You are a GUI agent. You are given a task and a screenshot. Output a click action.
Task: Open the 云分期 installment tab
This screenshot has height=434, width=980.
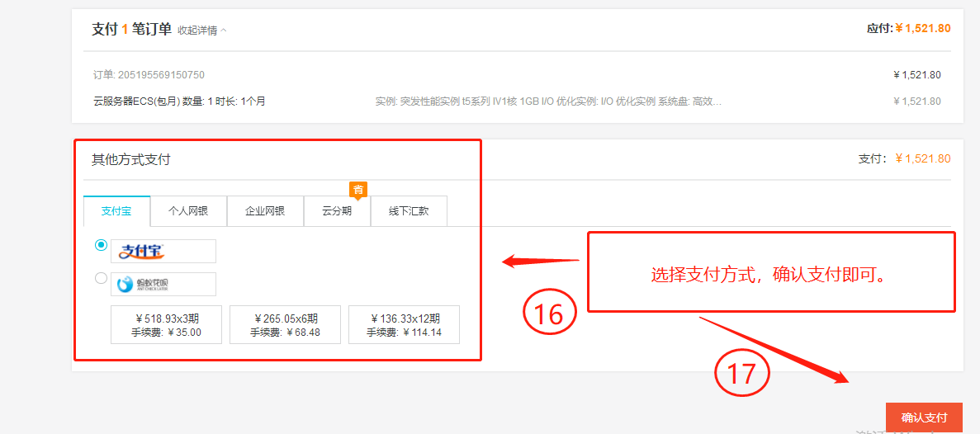coord(337,211)
